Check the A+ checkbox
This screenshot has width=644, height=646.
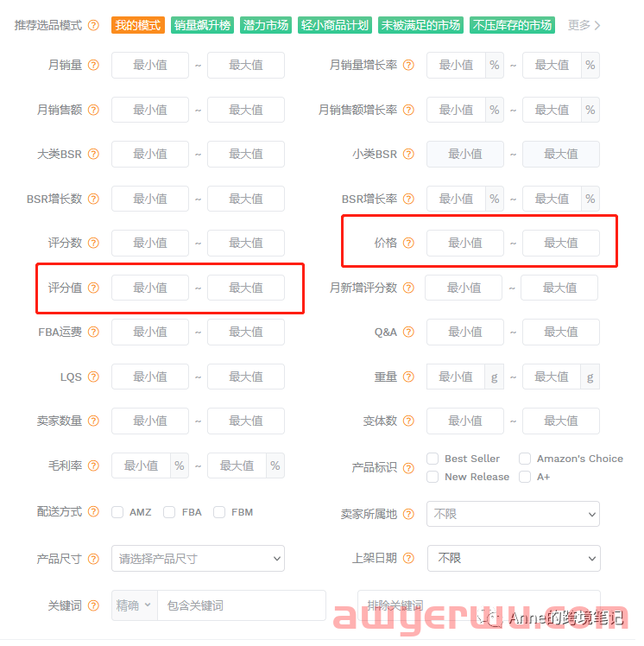[525, 477]
